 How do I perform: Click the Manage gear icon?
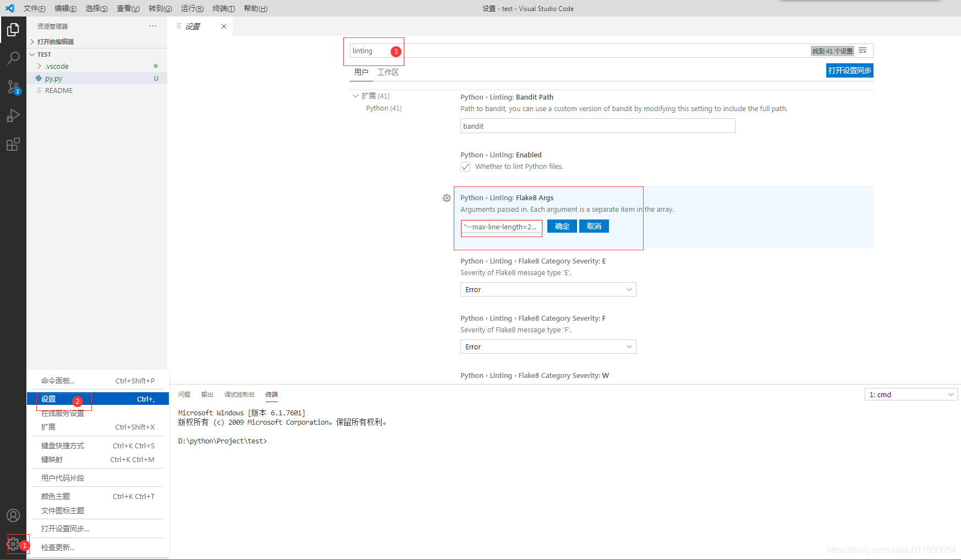point(13,545)
